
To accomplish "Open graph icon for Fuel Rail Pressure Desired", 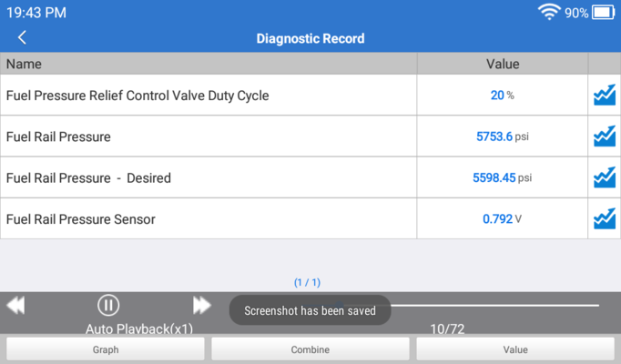I will pyautogui.click(x=605, y=177).
